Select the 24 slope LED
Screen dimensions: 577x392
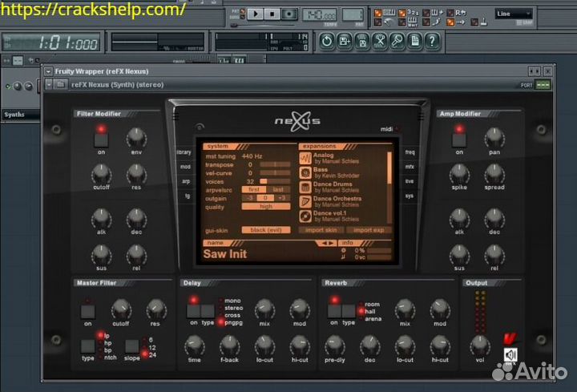[x=144, y=354]
